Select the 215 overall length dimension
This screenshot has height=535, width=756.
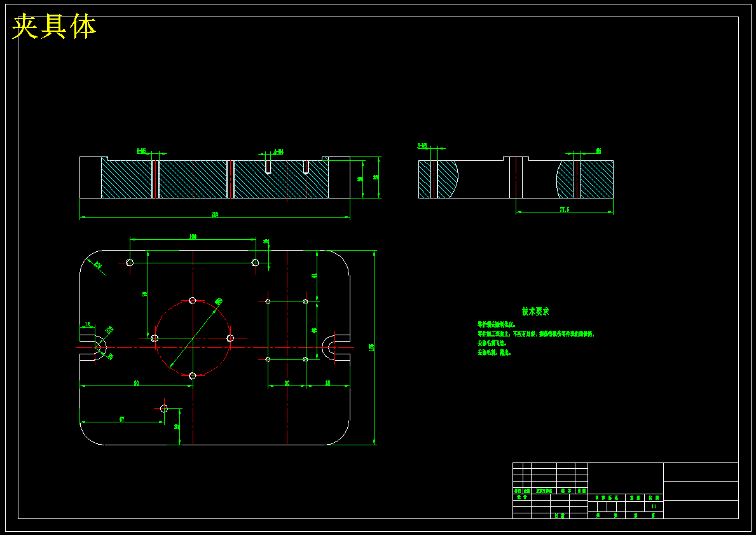(x=214, y=214)
